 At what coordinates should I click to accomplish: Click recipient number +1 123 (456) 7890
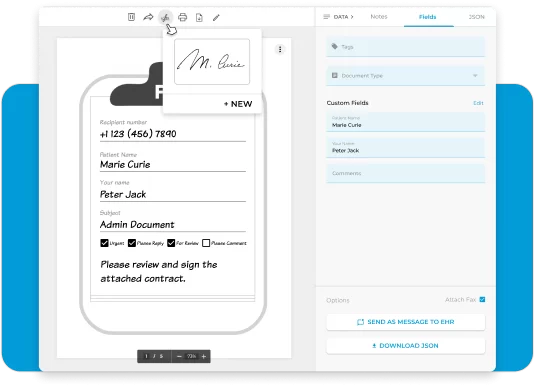(x=138, y=134)
